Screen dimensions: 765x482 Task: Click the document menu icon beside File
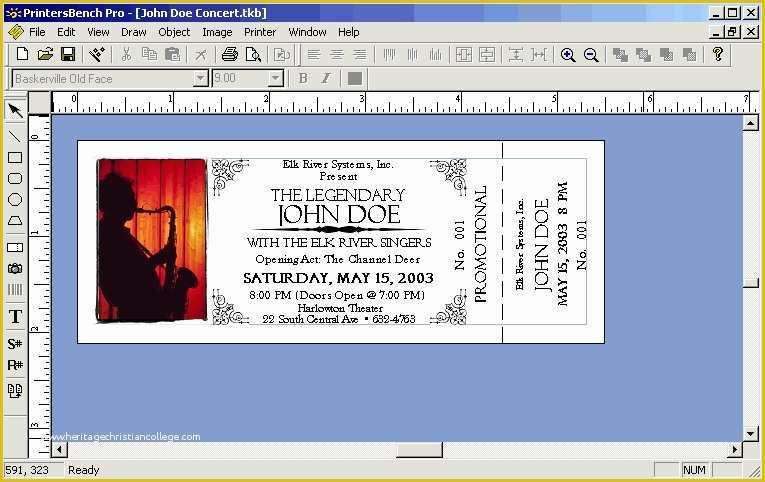16,32
